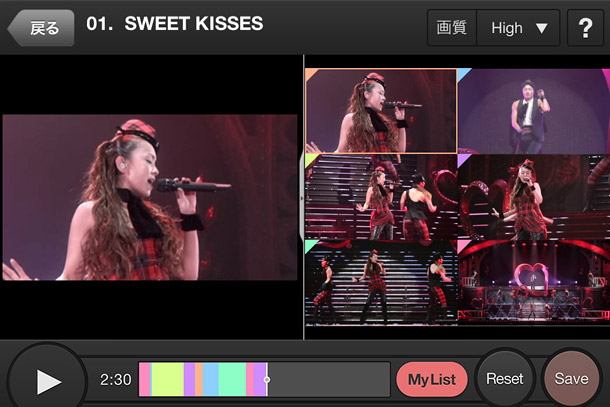Screen dimensions: 610x407
Task: Select the orange-tagged close-up singer angle
Action: point(380,110)
